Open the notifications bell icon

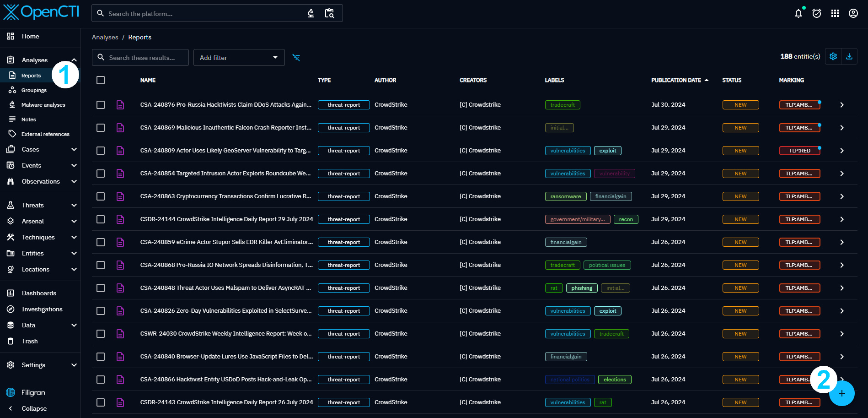[798, 13]
